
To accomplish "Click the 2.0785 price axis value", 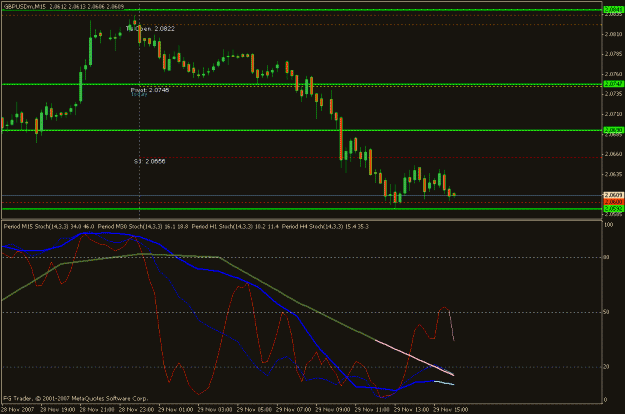I will (613, 53).
